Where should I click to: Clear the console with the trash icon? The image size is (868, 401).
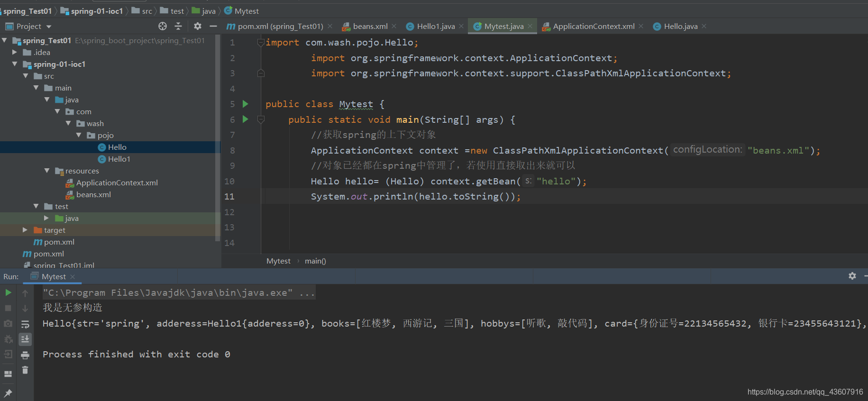25,370
